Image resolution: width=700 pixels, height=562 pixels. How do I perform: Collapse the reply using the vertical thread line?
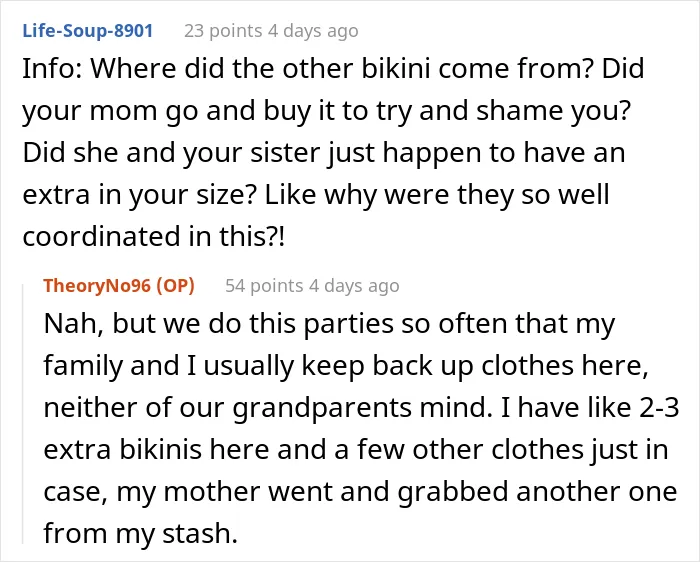pos(23,413)
